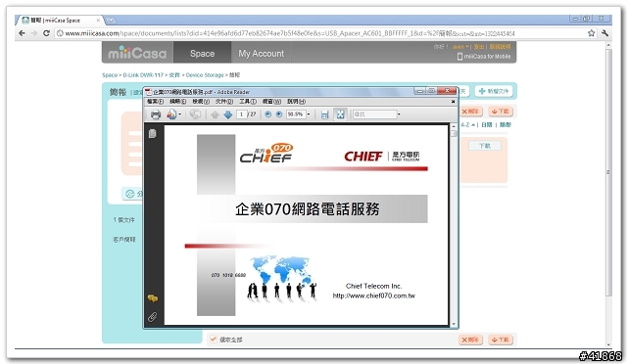This screenshot has width=627, height=364.
Task: Open the zoom percentage dropdown arrow
Action: [x=309, y=114]
